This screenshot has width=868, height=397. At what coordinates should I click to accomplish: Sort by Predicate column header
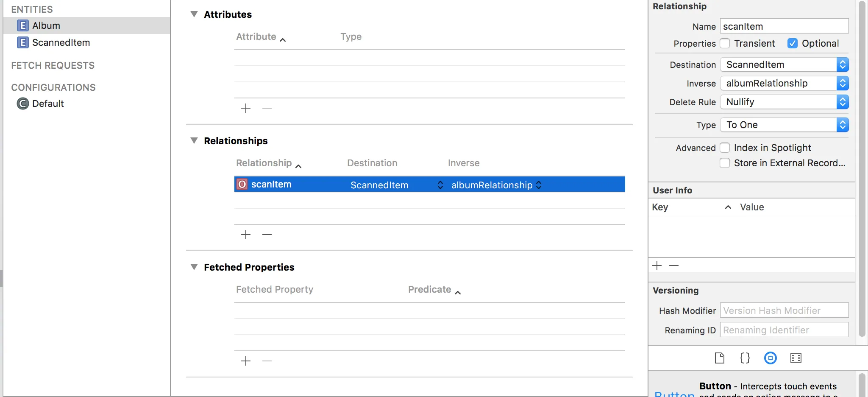click(x=430, y=289)
